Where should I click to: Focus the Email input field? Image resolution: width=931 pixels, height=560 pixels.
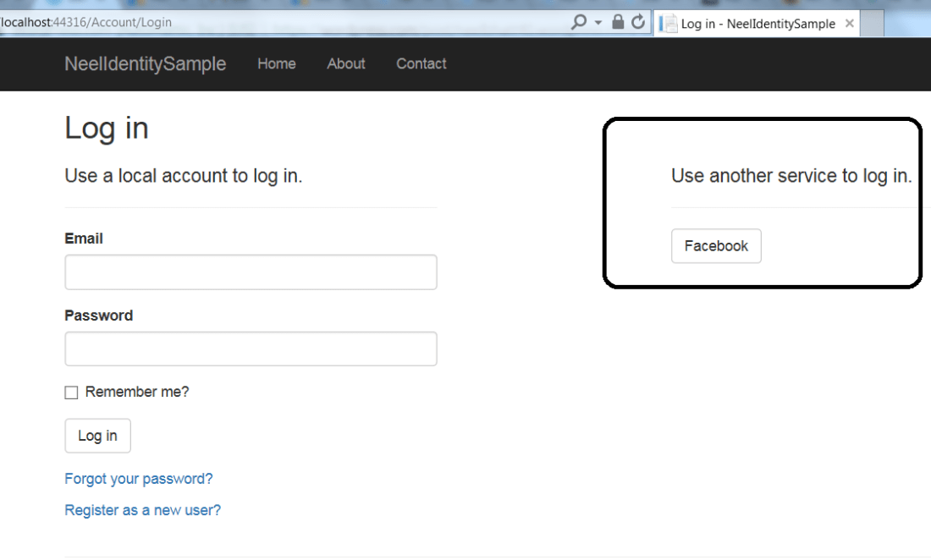[x=251, y=272]
